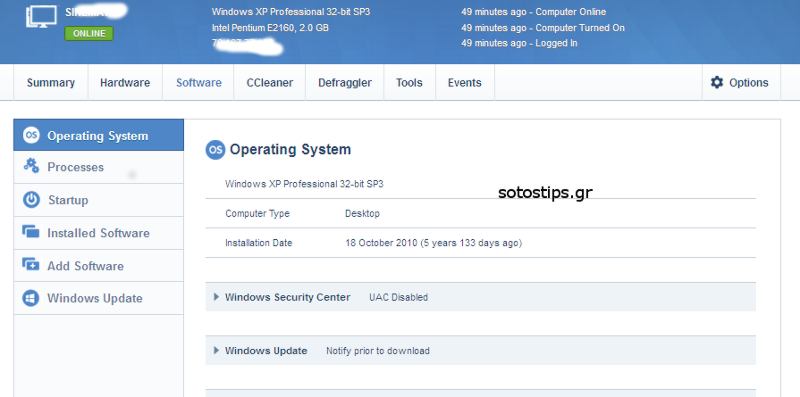Go to the Defraggler tab
Viewport: 800px width, 397px height.
(345, 83)
